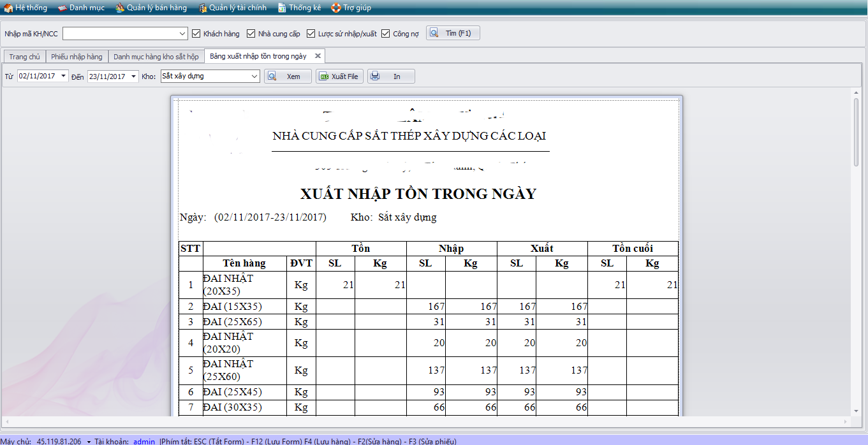Image resolution: width=868 pixels, height=445 pixels.
Task: Click the Xuất column group header
Action: 542,249
